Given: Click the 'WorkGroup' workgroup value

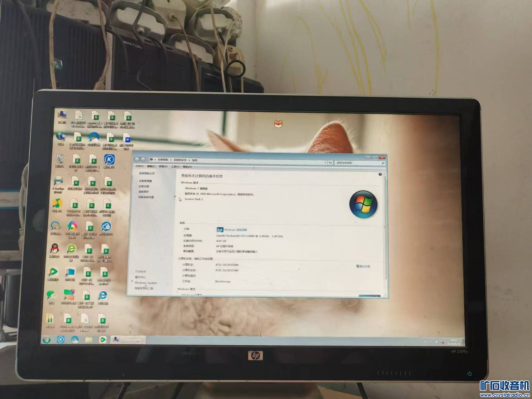Looking at the screenshot, I should (223, 281).
